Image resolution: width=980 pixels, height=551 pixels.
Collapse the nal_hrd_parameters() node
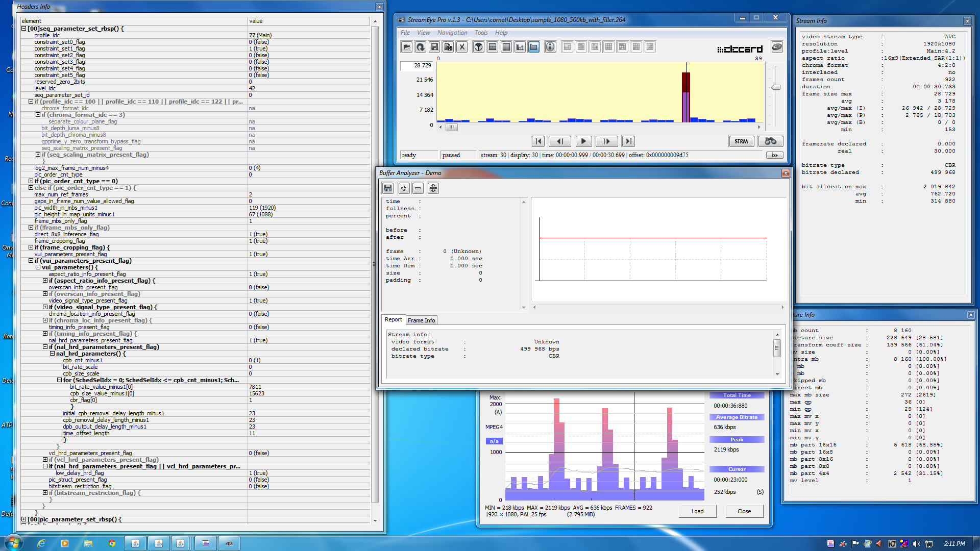click(x=52, y=354)
